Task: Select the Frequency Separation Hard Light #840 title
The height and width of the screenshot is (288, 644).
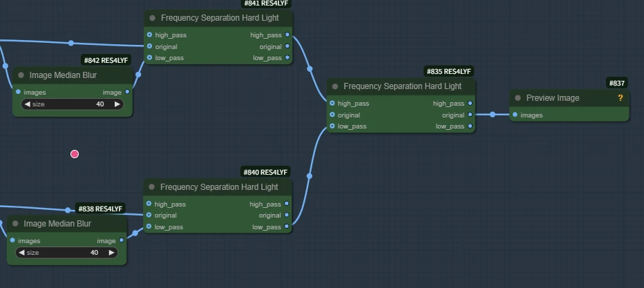Action: 219,187
